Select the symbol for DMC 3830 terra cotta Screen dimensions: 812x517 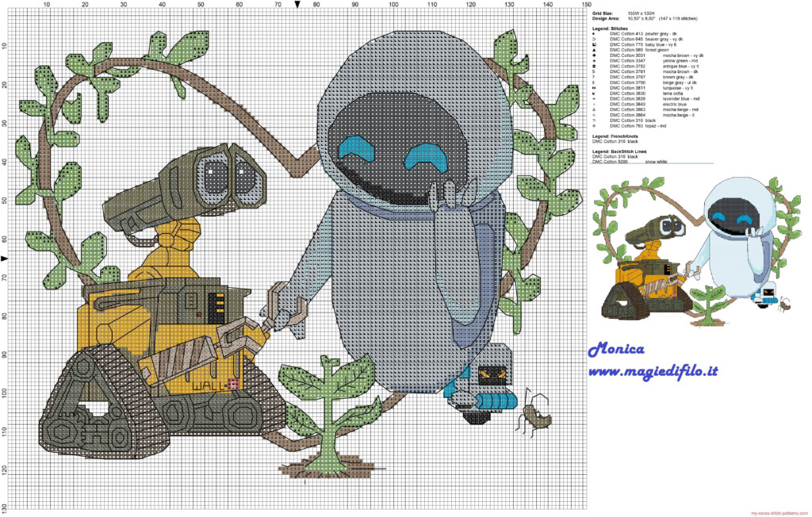point(594,94)
